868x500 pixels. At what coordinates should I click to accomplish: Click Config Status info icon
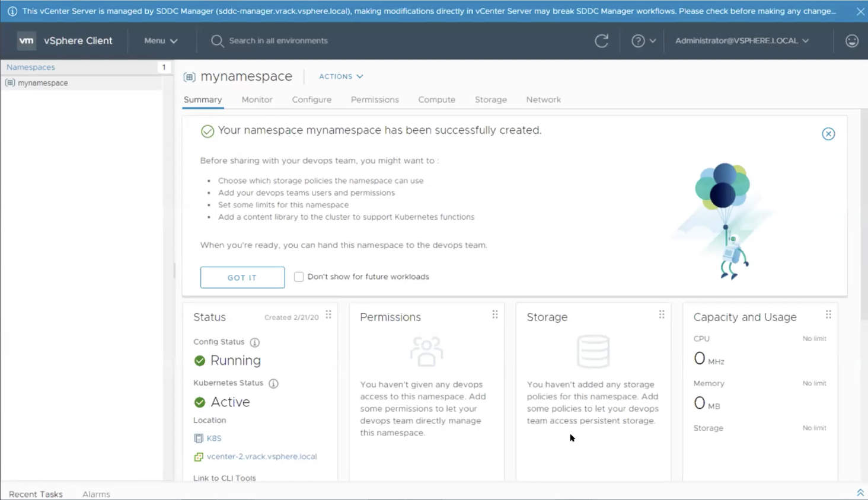coord(255,342)
